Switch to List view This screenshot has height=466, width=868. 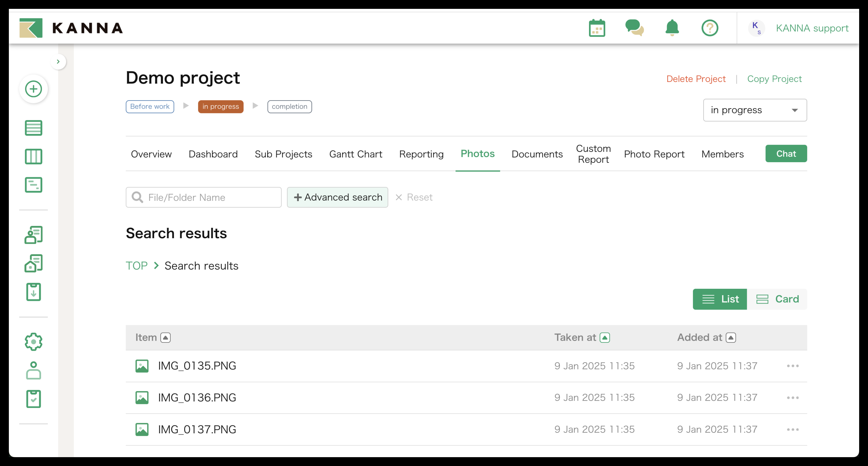720,299
